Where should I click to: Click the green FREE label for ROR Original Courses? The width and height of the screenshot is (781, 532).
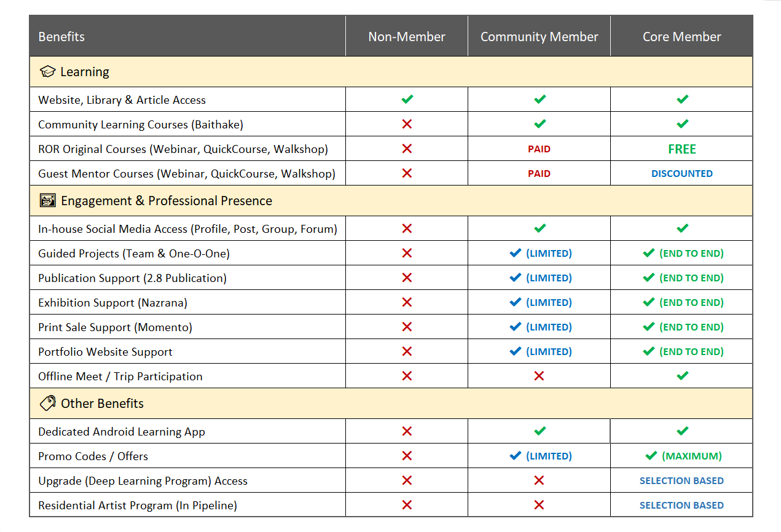(x=682, y=149)
